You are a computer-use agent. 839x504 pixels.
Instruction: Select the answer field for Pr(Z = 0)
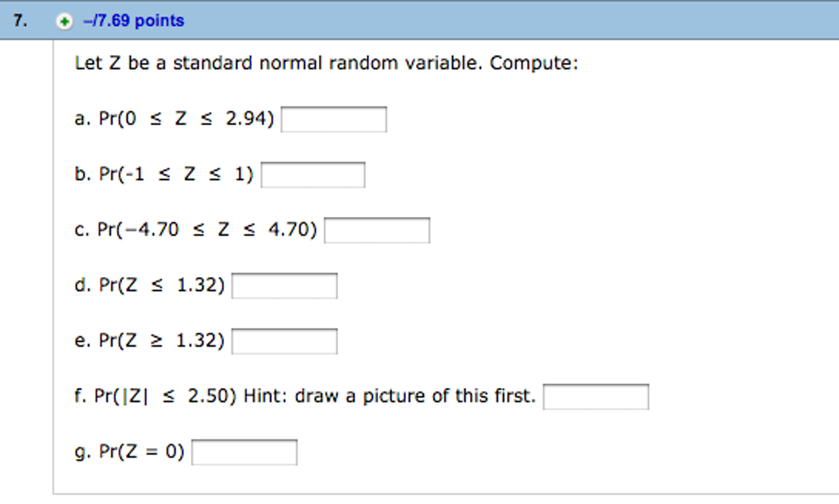click(x=244, y=451)
